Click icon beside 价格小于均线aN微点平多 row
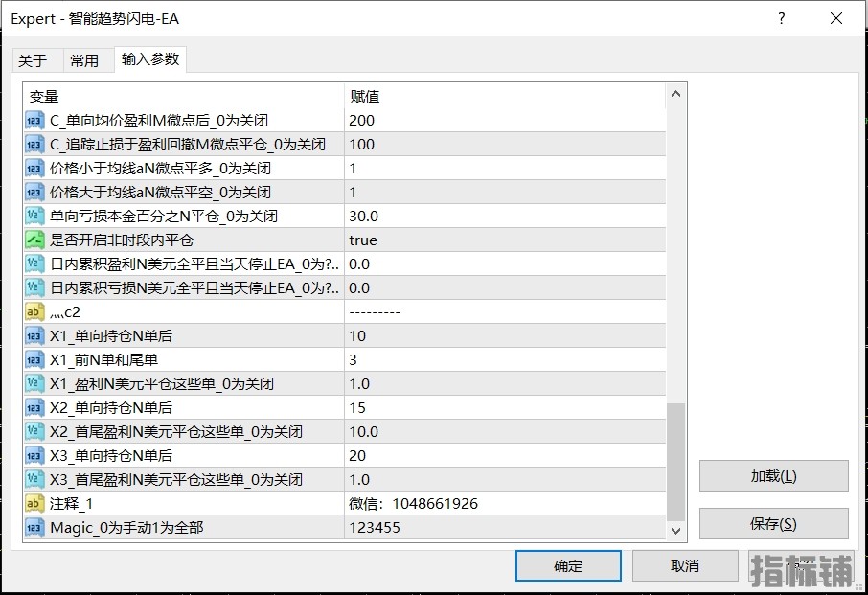Image resolution: width=868 pixels, height=595 pixels. (34, 169)
